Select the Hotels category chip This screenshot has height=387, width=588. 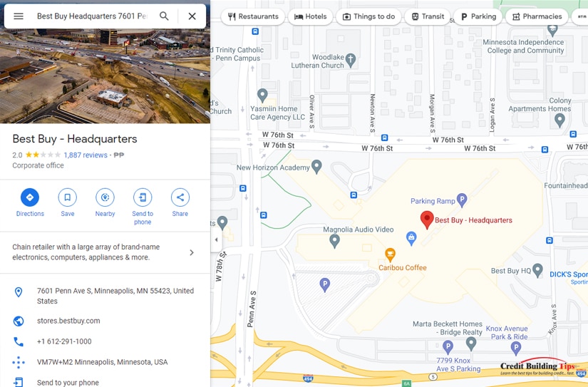[311, 16]
